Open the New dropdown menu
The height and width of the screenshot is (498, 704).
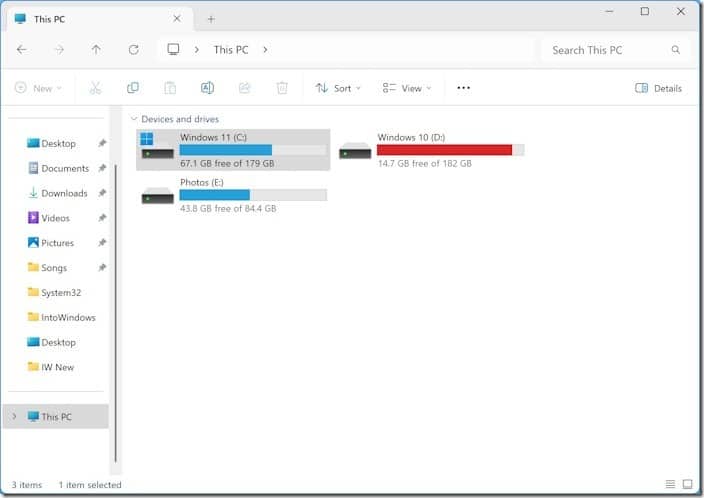tap(38, 88)
